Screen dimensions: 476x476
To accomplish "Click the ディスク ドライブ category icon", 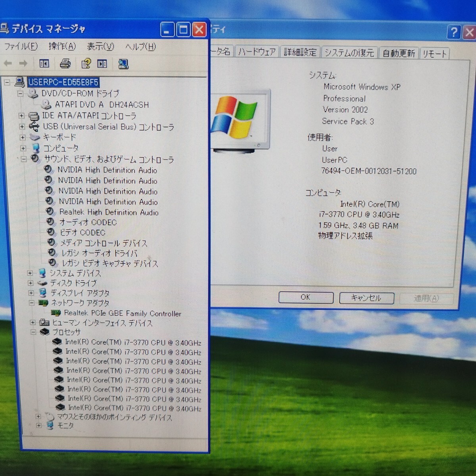I will click(x=42, y=283).
